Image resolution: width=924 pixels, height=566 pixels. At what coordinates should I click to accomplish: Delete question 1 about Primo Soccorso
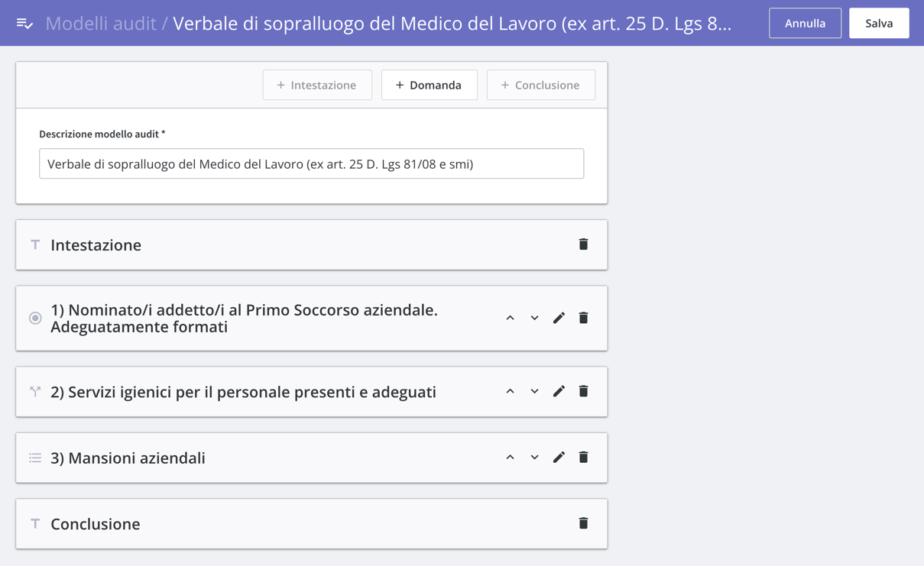(x=583, y=318)
